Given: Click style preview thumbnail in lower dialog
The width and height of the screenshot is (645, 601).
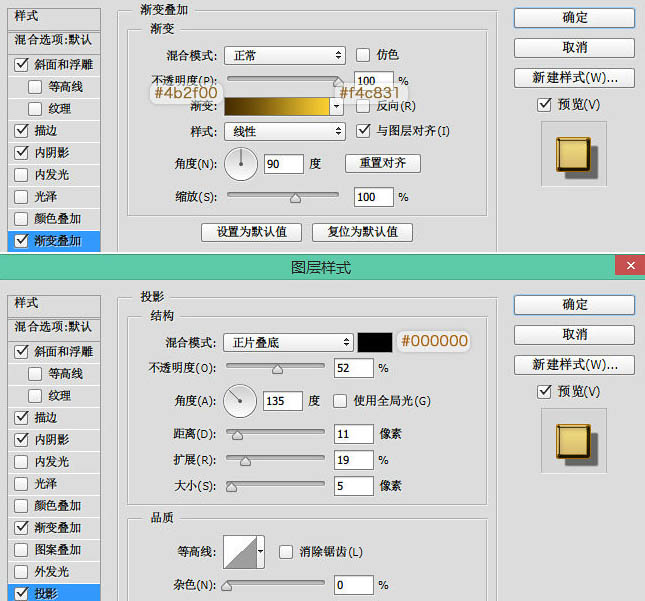Looking at the screenshot, I should (574, 441).
